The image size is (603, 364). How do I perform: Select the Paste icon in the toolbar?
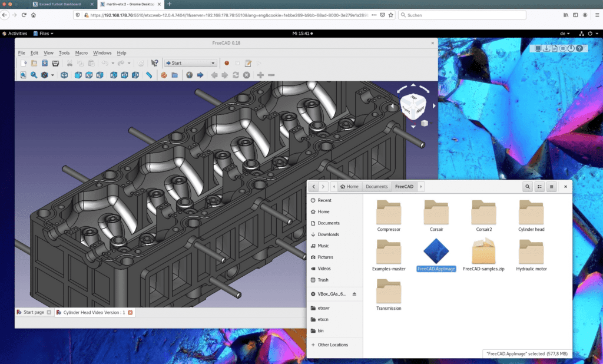click(x=91, y=62)
